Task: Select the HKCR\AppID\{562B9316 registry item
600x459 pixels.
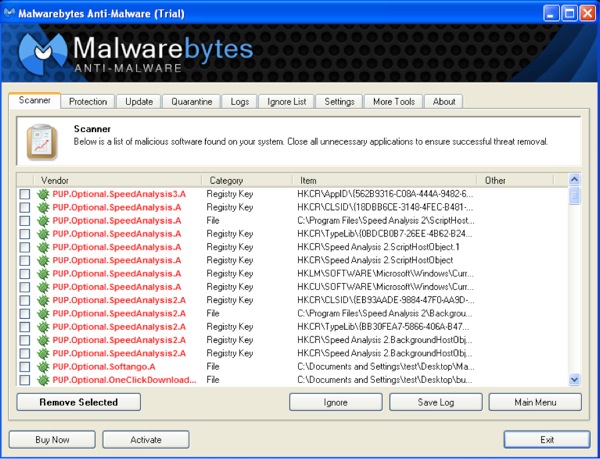Action: [x=385, y=194]
